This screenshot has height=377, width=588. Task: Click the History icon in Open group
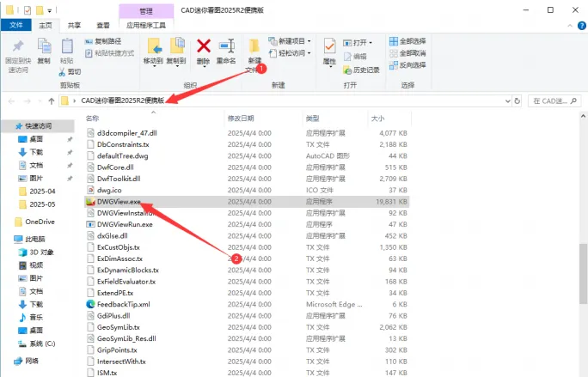click(x=347, y=70)
